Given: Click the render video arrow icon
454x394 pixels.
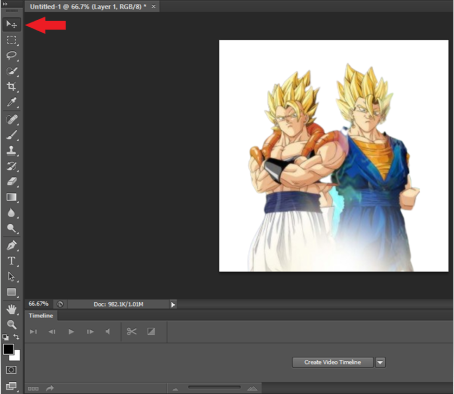Looking at the screenshot, I should (x=50, y=388).
